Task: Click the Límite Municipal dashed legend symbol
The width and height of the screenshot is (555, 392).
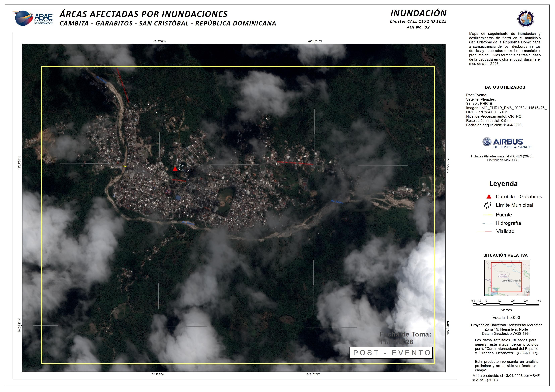Action: click(x=488, y=205)
